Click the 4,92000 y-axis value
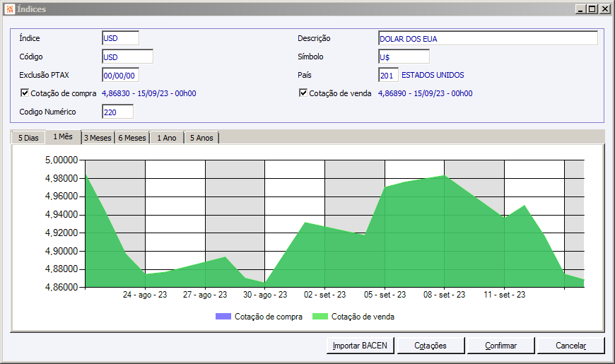This screenshot has height=364, width=615. (x=61, y=233)
